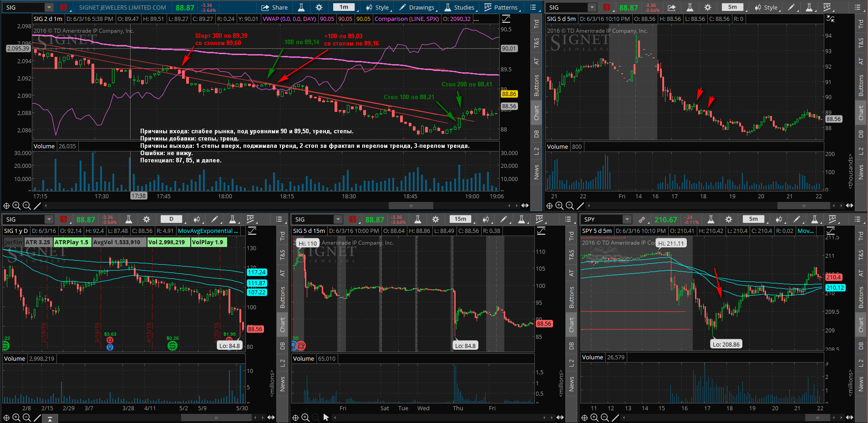Click the link chain icon in SPY chart
The image size is (868, 423).
pos(642,219)
